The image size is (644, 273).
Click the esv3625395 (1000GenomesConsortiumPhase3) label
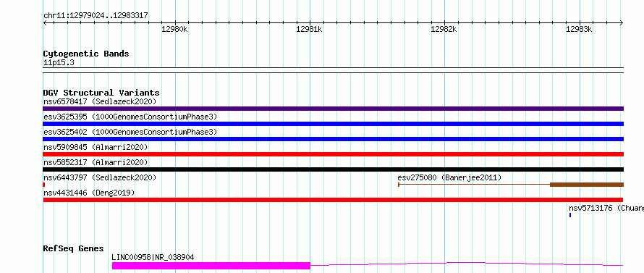click(130, 117)
